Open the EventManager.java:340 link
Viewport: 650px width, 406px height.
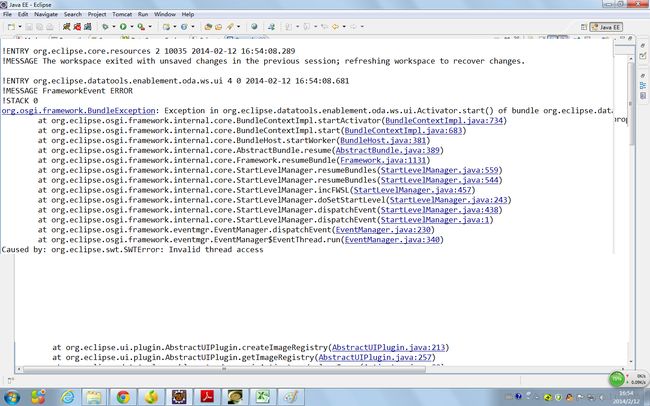click(x=392, y=240)
